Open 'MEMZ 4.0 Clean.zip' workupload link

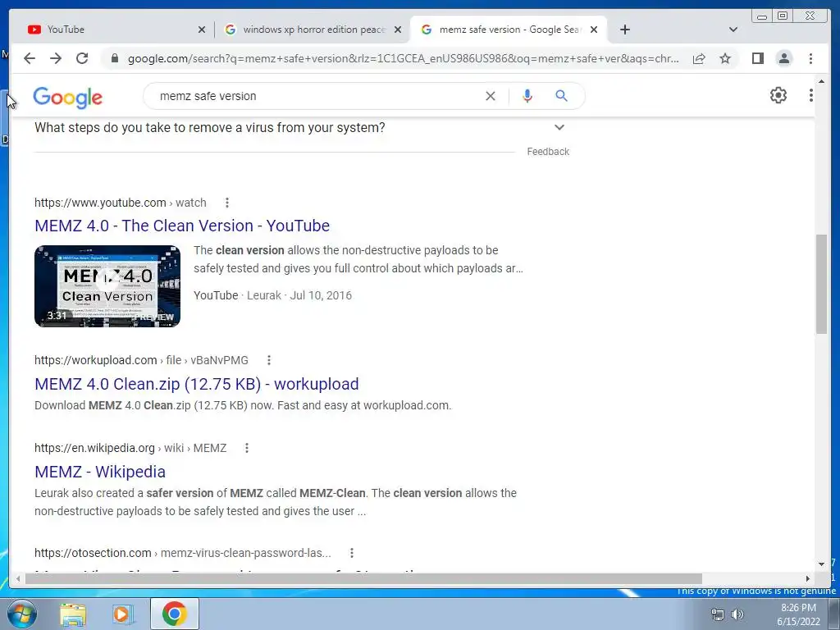tap(197, 384)
